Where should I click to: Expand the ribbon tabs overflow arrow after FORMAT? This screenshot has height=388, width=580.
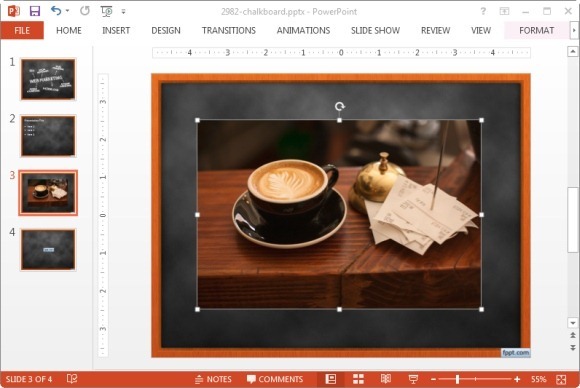point(574,30)
